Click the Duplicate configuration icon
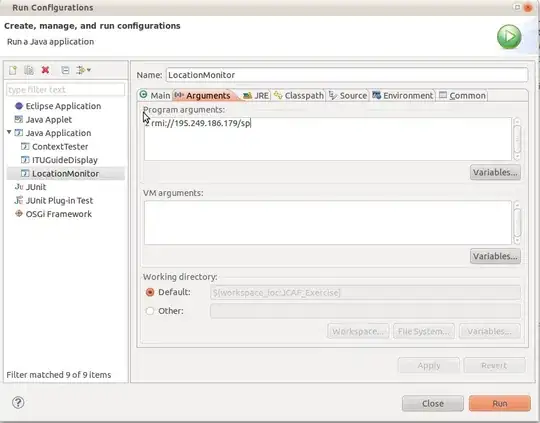The height and width of the screenshot is (423, 540). click(29, 70)
